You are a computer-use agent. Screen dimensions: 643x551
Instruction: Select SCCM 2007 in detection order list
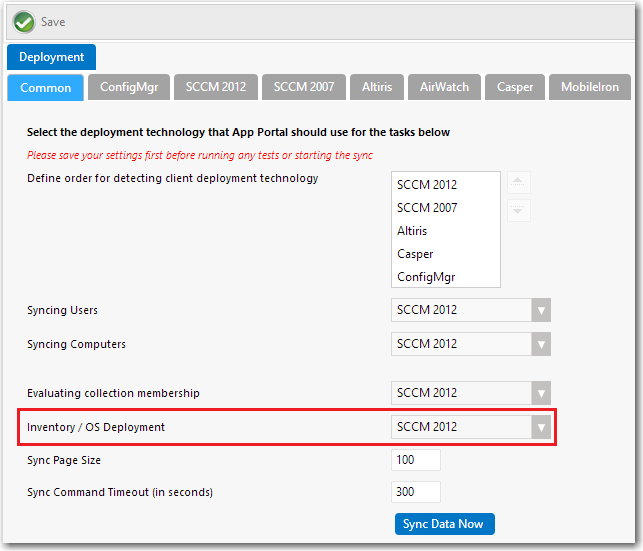(x=427, y=207)
